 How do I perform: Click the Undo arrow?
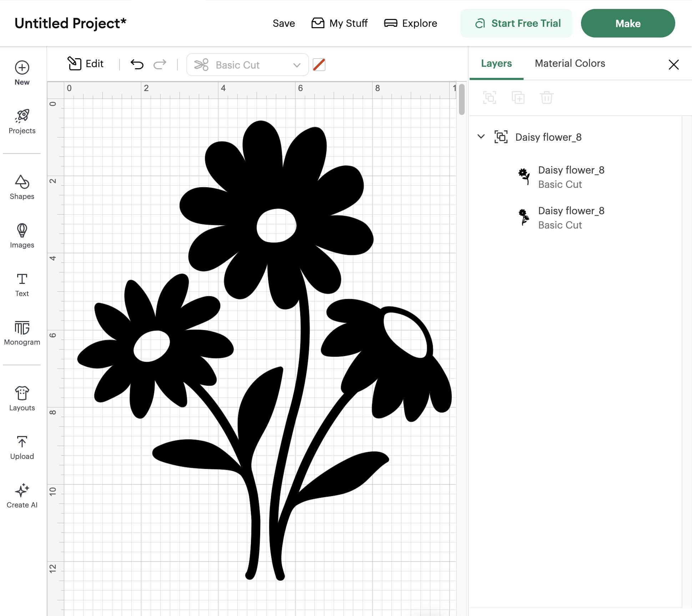coord(137,64)
